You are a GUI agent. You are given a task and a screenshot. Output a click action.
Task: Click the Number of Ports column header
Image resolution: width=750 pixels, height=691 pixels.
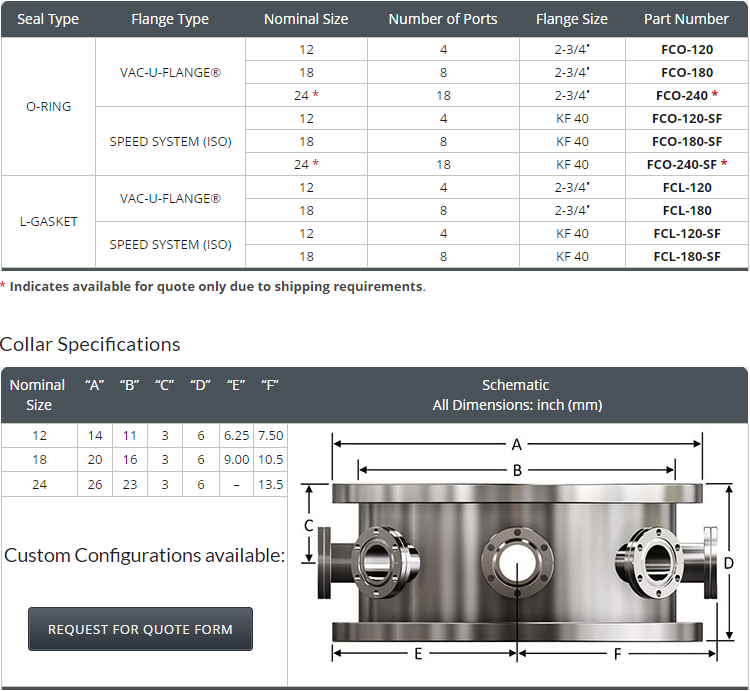(443, 19)
